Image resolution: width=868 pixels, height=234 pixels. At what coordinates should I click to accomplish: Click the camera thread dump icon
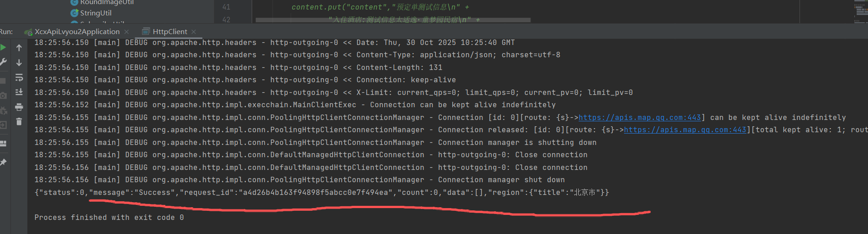(3, 95)
